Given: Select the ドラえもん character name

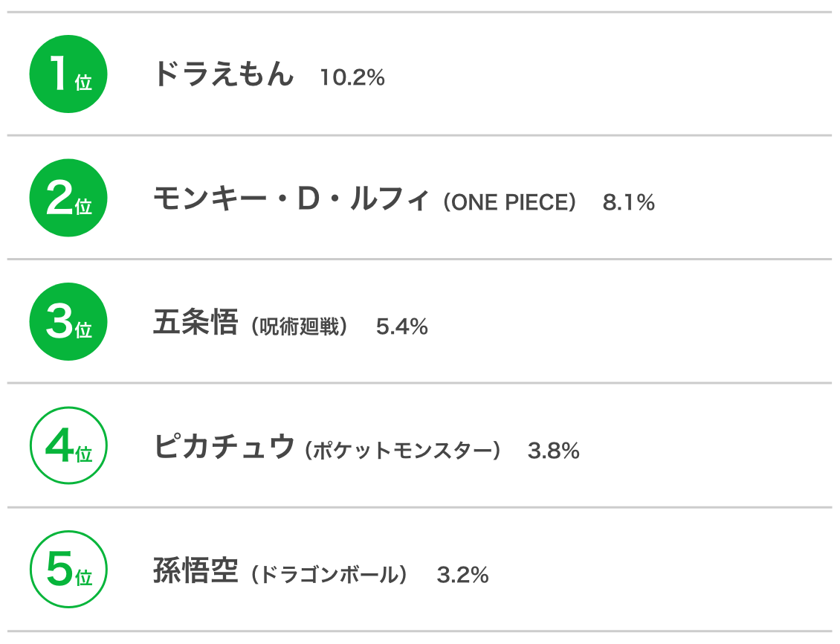Looking at the screenshot, I should click(224, 74).
